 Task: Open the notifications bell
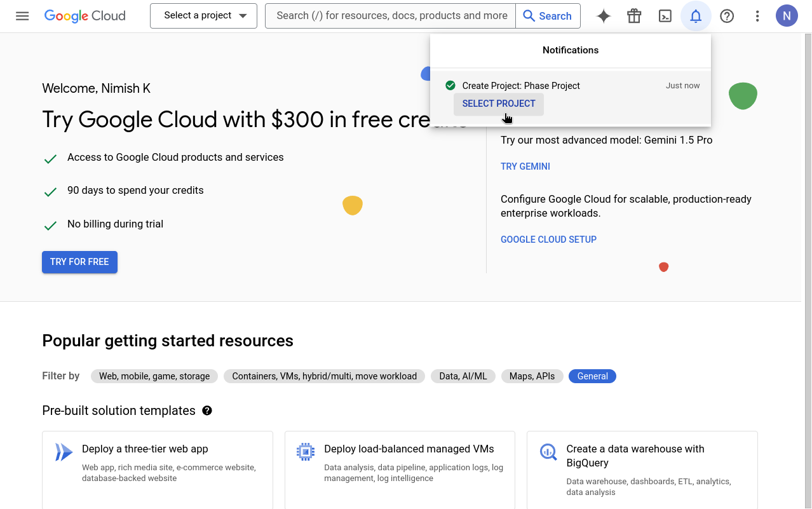pos(696,16)
